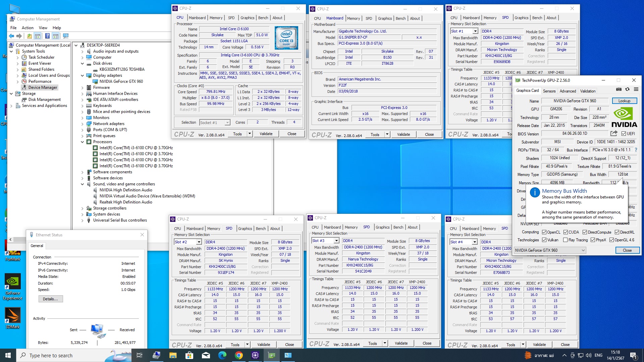The image size is (644, 362).
Task: Click the Intel Core i3 badge in CPU-Z
Action: (x=286, y=38)
